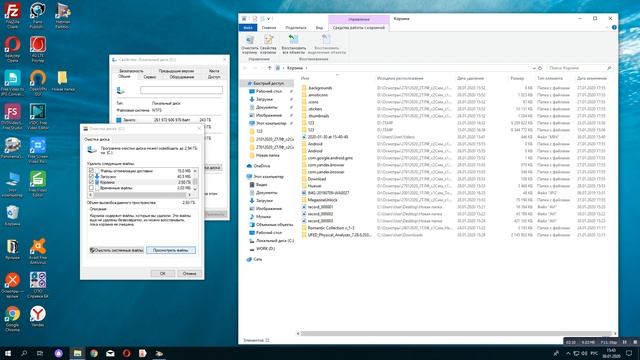Open Quick Access Toolbar customize dropdown

click(269, 19)
